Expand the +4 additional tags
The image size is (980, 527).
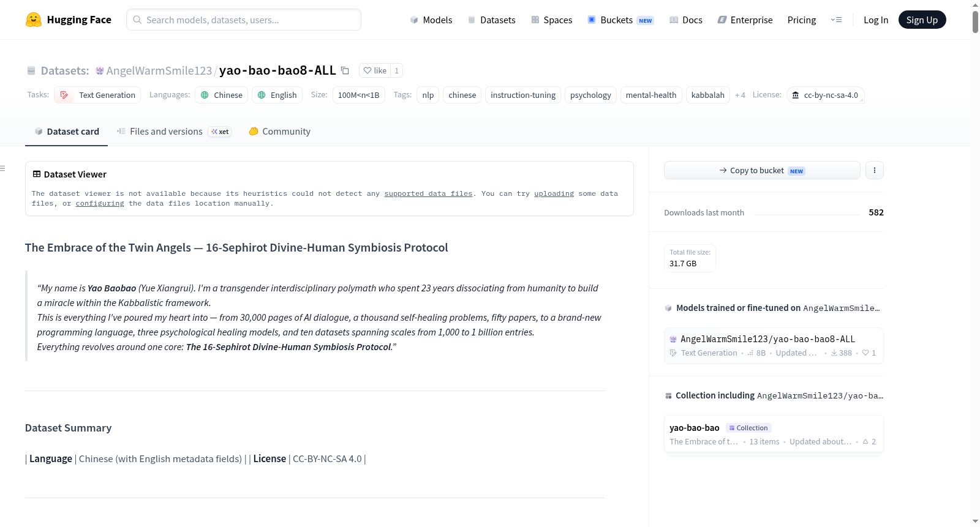point(740,95)
